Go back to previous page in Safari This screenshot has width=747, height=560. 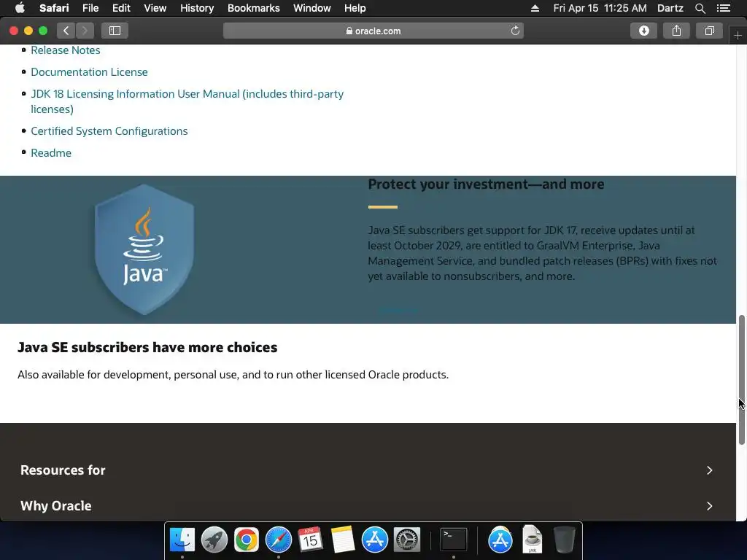click(x=66, y=31)
